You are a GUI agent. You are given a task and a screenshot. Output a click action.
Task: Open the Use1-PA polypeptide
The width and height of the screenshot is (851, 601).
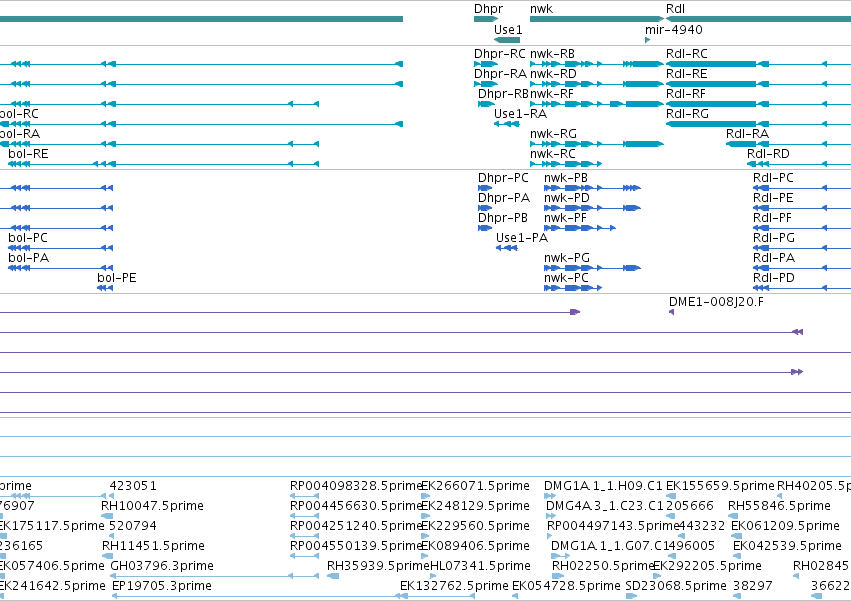click(506, 248)
